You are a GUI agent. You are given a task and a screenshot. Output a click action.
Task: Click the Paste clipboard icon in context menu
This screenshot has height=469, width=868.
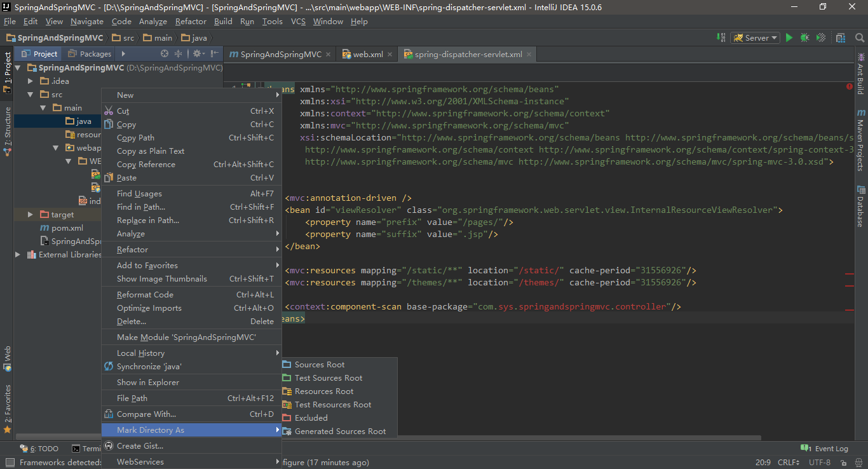click(108, 177)
